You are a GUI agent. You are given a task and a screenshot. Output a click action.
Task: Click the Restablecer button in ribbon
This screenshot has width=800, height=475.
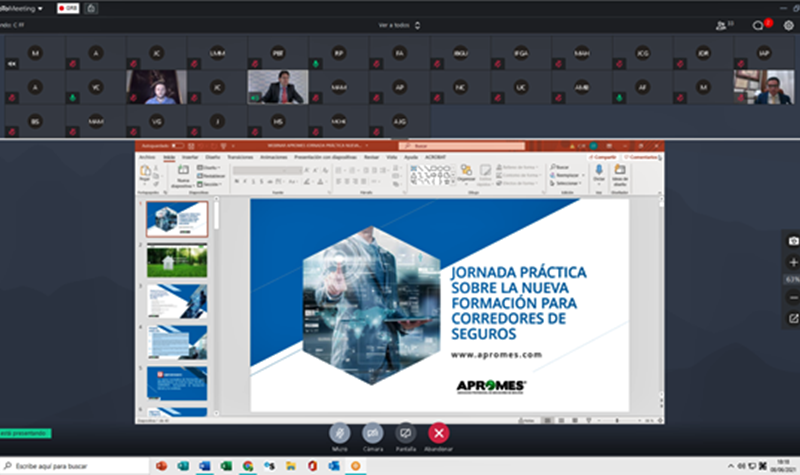[x=211, y=176]
